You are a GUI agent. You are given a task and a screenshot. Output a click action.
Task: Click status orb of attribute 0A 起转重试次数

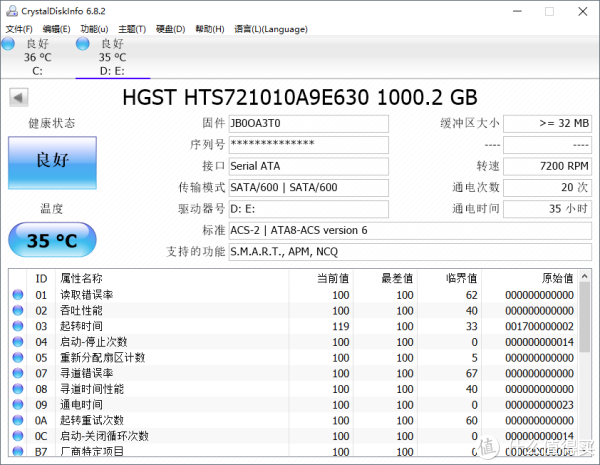coord(18,420)
